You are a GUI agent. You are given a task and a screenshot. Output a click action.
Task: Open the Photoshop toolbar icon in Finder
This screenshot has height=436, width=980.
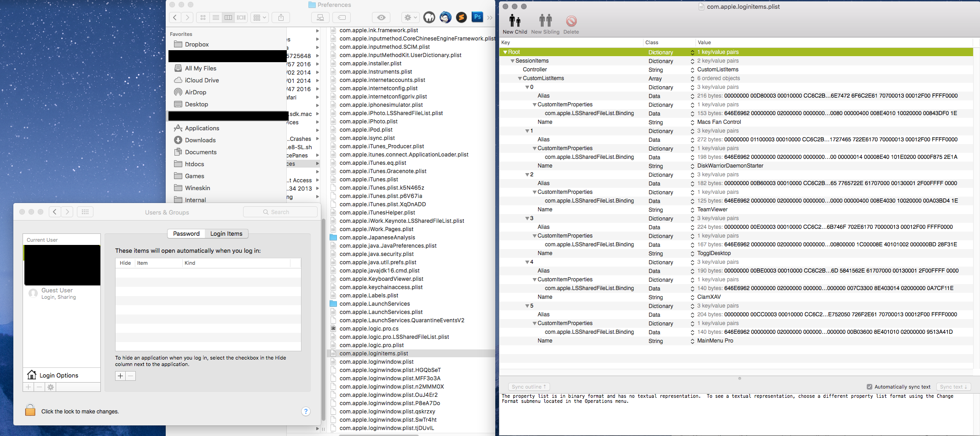pyautogui.click(x=477, y=17)
